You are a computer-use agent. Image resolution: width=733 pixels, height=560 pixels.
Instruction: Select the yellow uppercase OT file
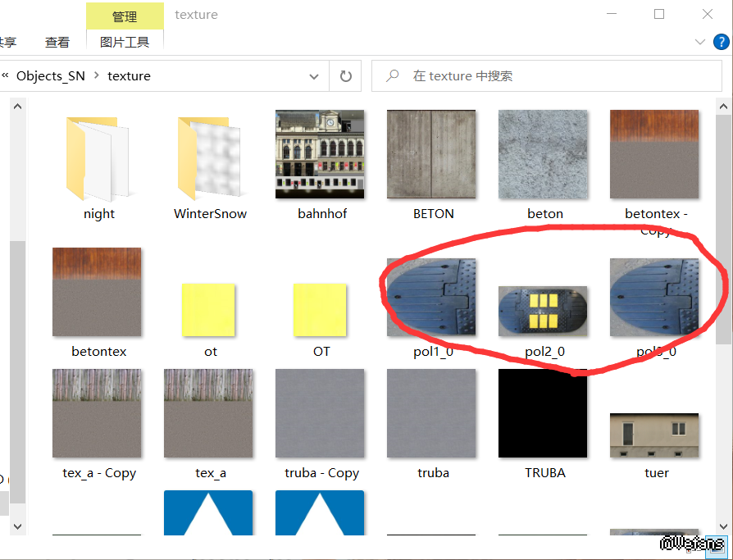coord(321,310)
